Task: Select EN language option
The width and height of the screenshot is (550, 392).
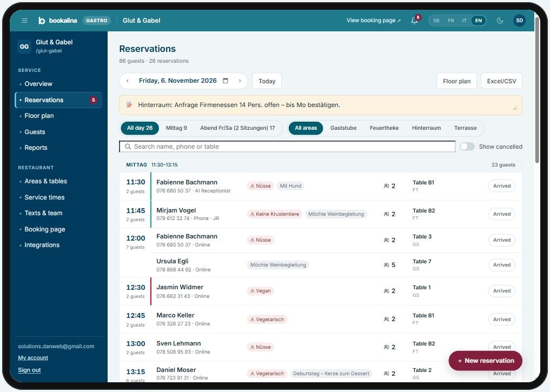Action: (479, 21)
